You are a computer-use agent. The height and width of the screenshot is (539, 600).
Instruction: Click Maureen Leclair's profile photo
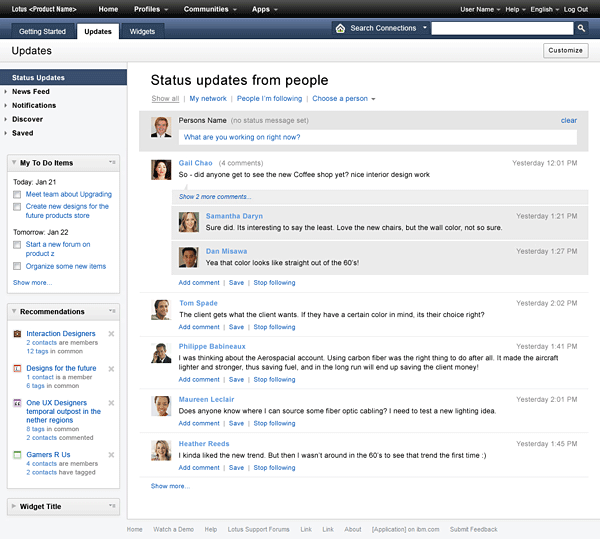click(x=161, y=406)
